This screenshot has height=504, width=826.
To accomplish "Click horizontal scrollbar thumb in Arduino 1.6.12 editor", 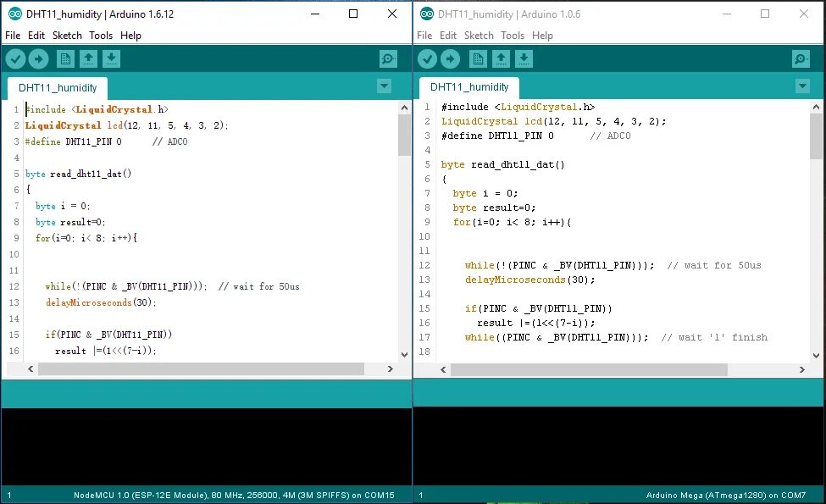I will (x=201, y=368).
